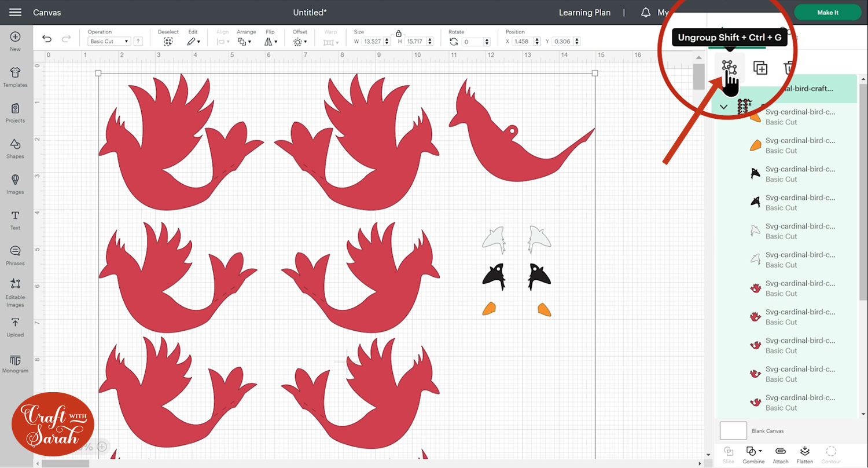This screenshot has height=468, width=868.
Task: Open the Images library
Action: pos(16,184)
